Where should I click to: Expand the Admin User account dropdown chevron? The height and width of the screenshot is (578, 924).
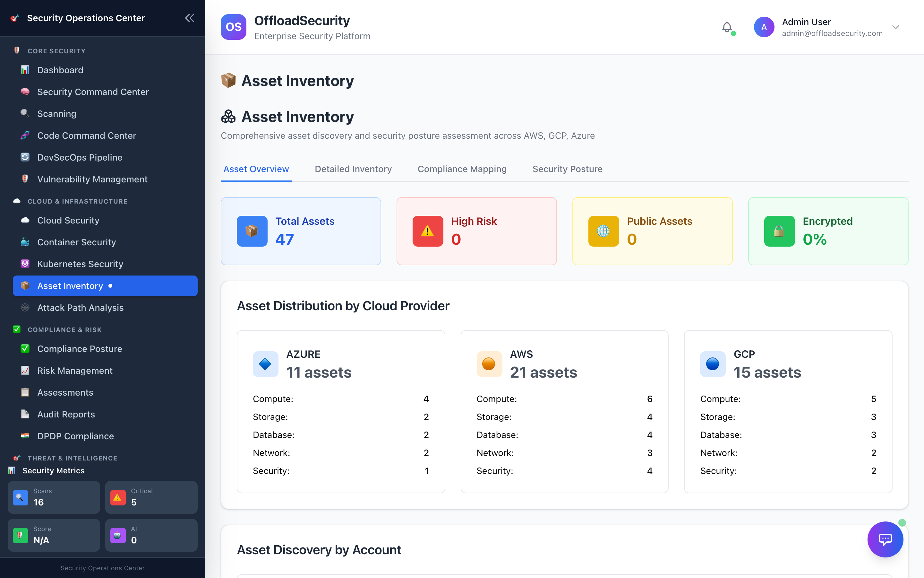coord(896,27)
